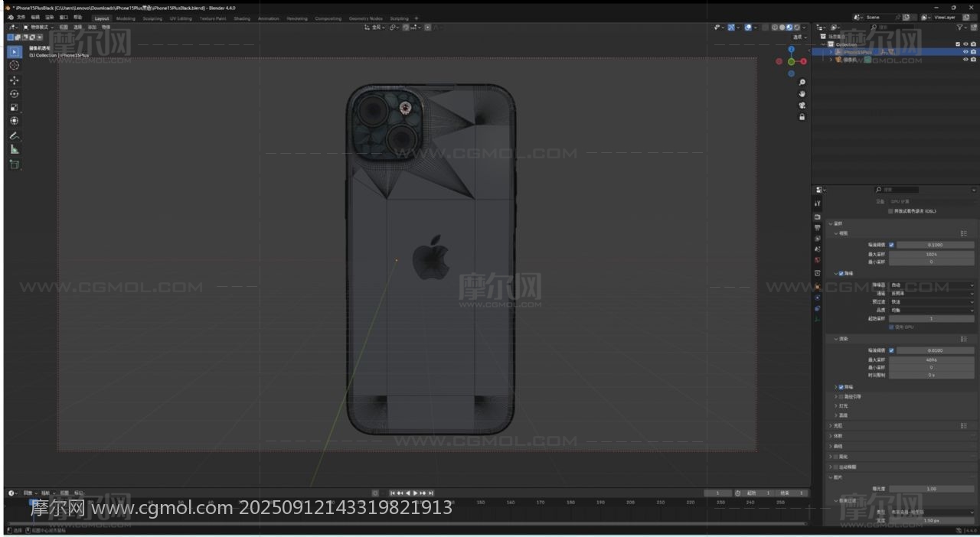This screenshot has height=537, width=980.
Task: Click the viewport zoom magnifier icon
Action: (802, 83)
